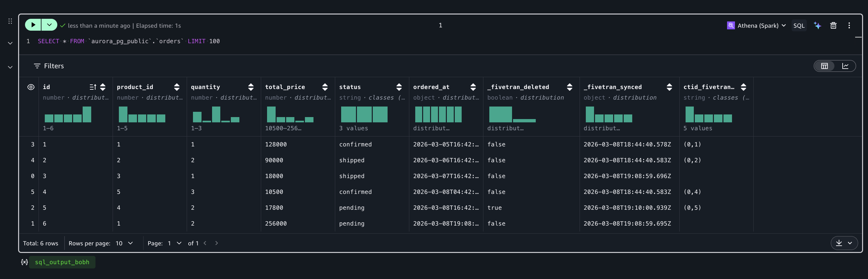Open the Page number selector
868x279 pixels.
pyautogui.click(x=175, y=243)
